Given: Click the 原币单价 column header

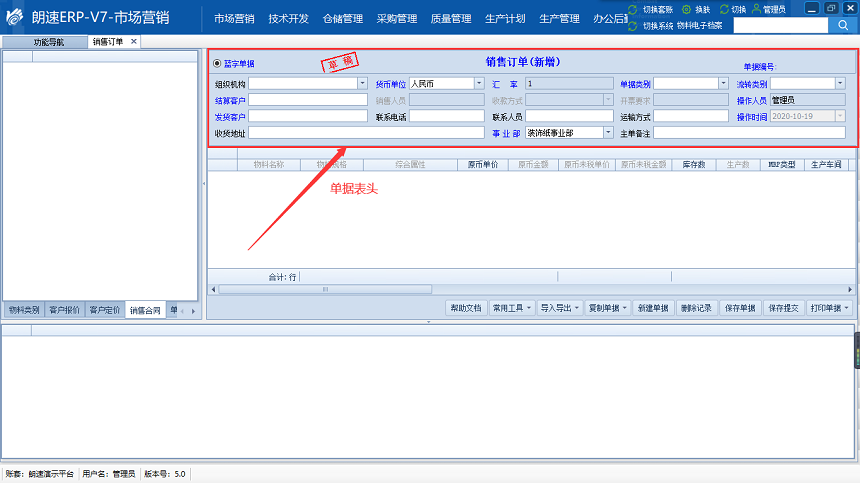Looking at the screenshot, I should pos(483,164).
